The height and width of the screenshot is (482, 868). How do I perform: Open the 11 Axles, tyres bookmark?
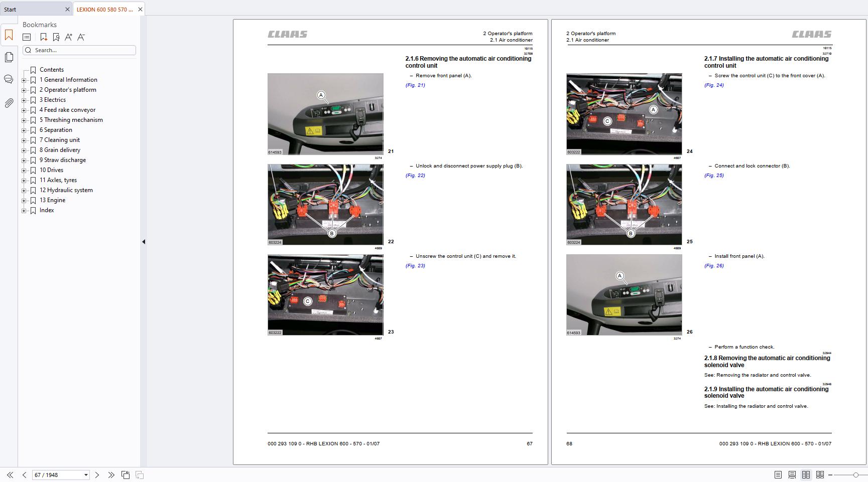(x=58, y=180)
